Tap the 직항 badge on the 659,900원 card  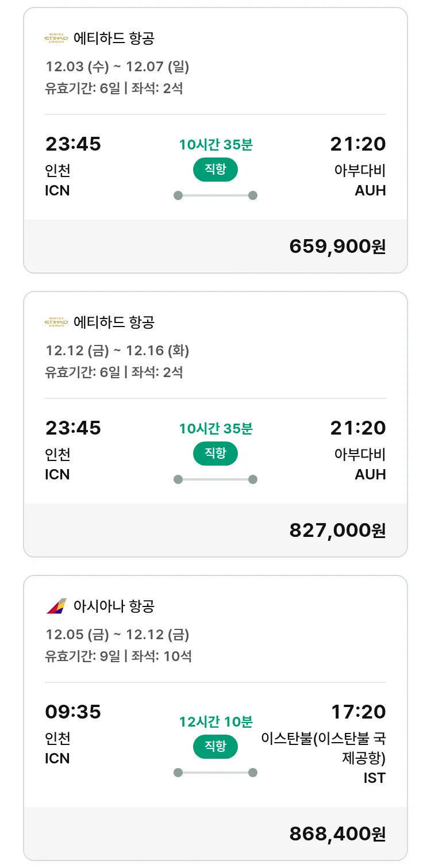click(x=215, y=170)
